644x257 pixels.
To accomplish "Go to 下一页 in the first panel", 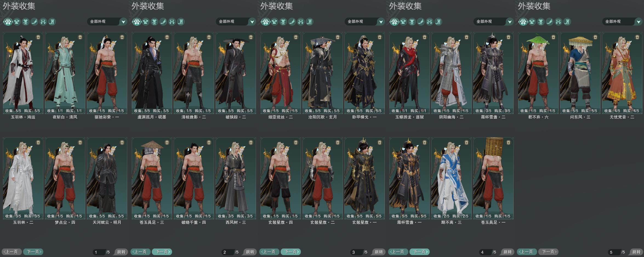I will tap(33, 252).
